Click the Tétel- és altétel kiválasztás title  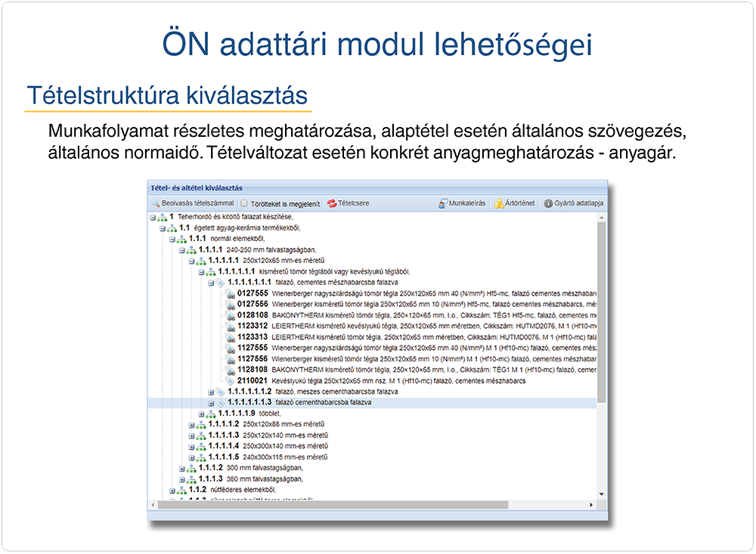pyautogui.click(x=197, y=188)
